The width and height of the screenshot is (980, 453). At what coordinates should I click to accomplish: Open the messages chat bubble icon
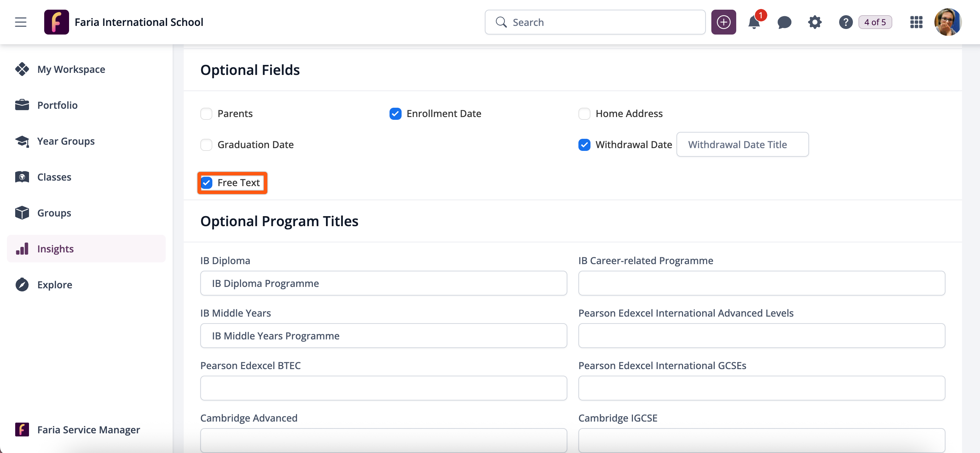[784, 22]
